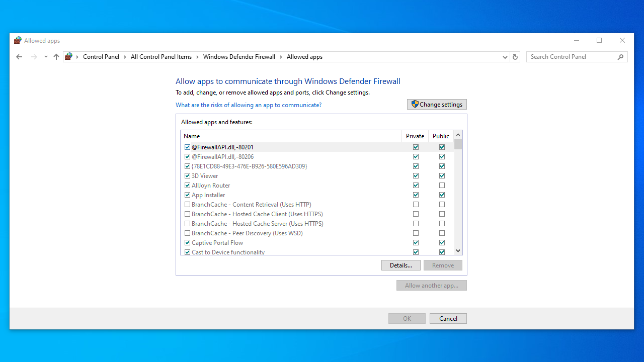
Task: Click the search magnifier icon
Action: (x=621, y=57)
